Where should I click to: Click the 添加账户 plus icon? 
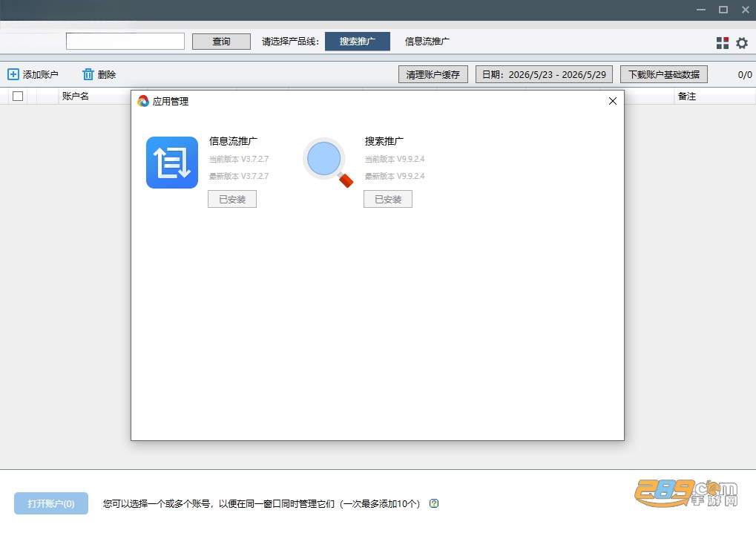coord(13,74)
